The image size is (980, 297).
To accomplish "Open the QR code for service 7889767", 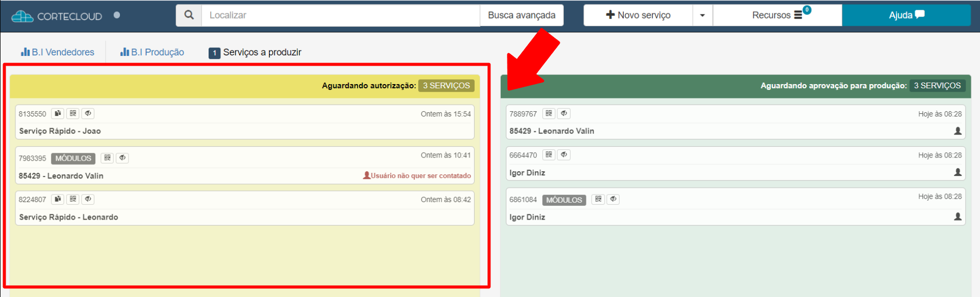I will click(549, 113).
